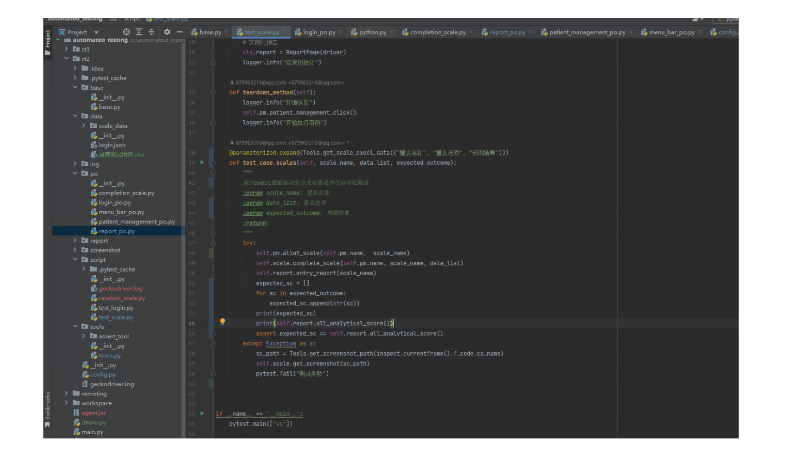Image resolution: width=800 pixels, height=453 pixels.
Task: Switch to completion_scale.py editor tab
Action: click(x=434, y=32)
